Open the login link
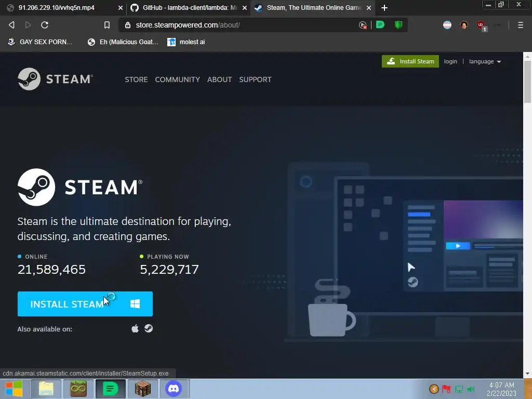This screenshot has height=399, width=532. click(450, 61)
